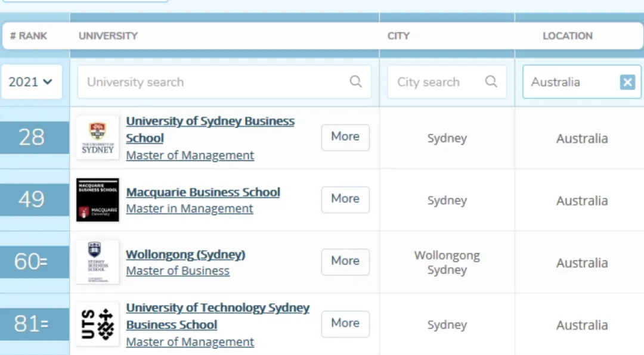Screen dimensions: 644x355
Task: Click the University search input field
Action: [224, 82]
